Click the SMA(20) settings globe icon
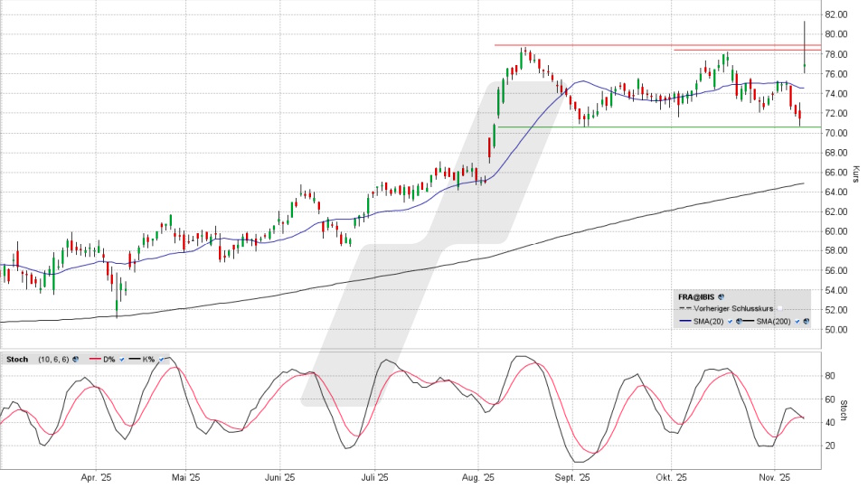Image resolution: width=868 pixels, height=488 pixels. [x=739, y=321]
